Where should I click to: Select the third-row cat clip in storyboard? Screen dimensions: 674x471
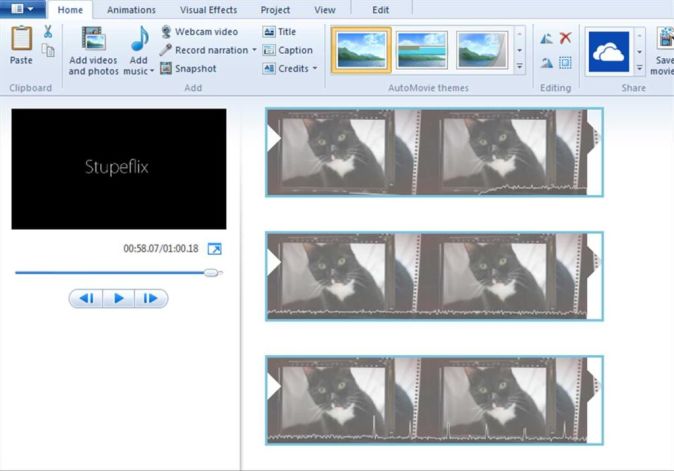click(x=434, y=400)
